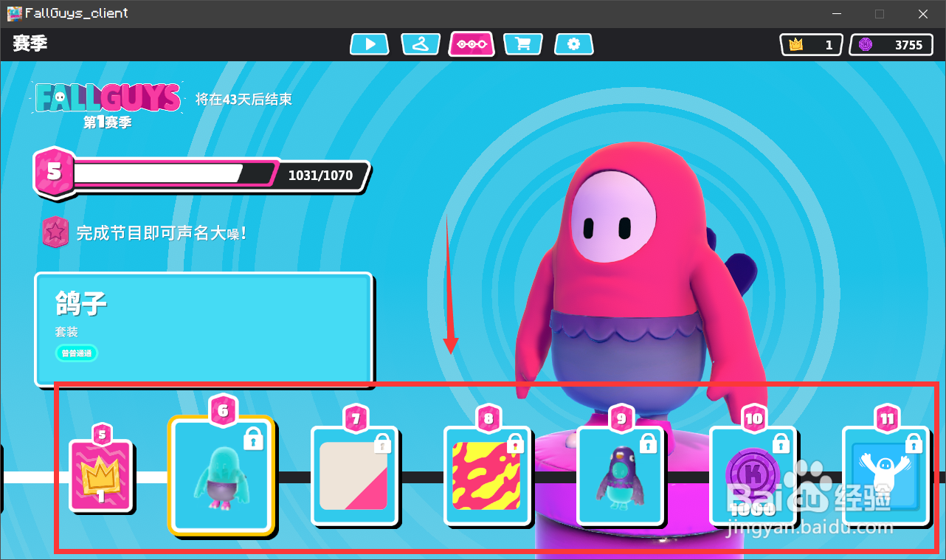Viewport: 946px width, 560px height.
Task: Click the season level 5 badge
Action: 54,173
